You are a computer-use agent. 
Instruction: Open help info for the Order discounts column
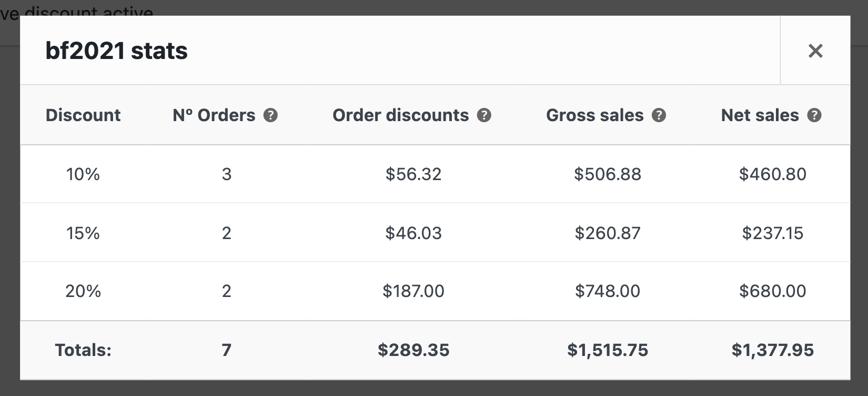[485, 115]
